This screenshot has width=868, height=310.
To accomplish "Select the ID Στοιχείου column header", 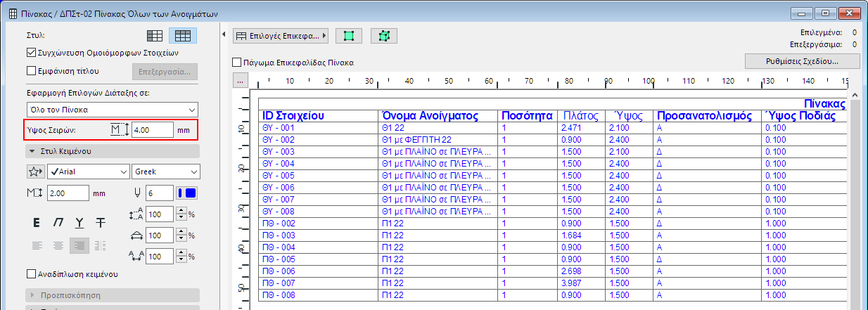I will pos(318,116).
